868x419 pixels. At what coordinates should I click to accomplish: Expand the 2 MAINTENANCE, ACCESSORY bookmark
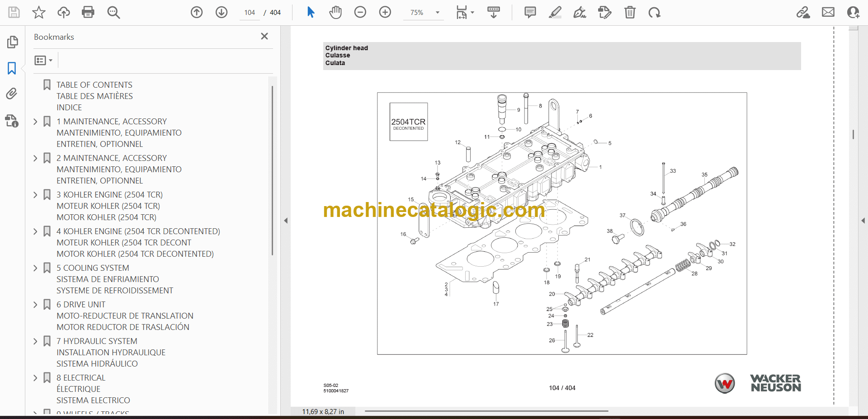(35, 158)
